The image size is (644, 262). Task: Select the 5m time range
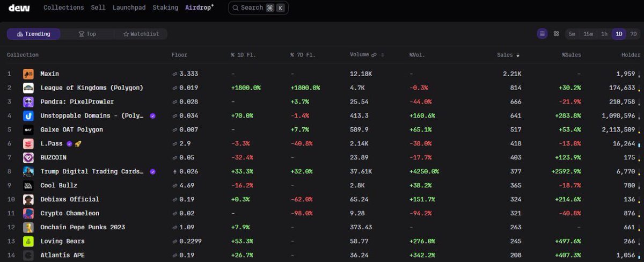pyautogui.click(x=572, y=34)
